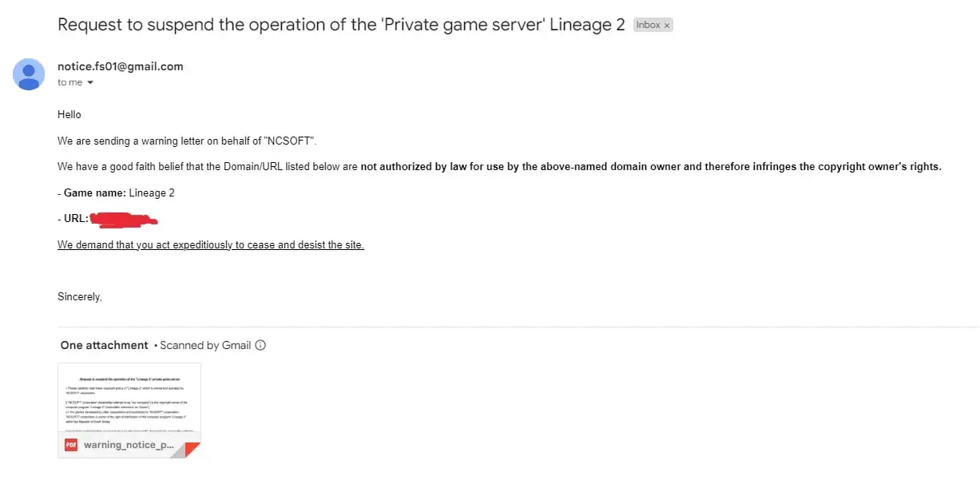Click the red PDF file type icon
Screen dimensions: 980x500
[71, 445]
